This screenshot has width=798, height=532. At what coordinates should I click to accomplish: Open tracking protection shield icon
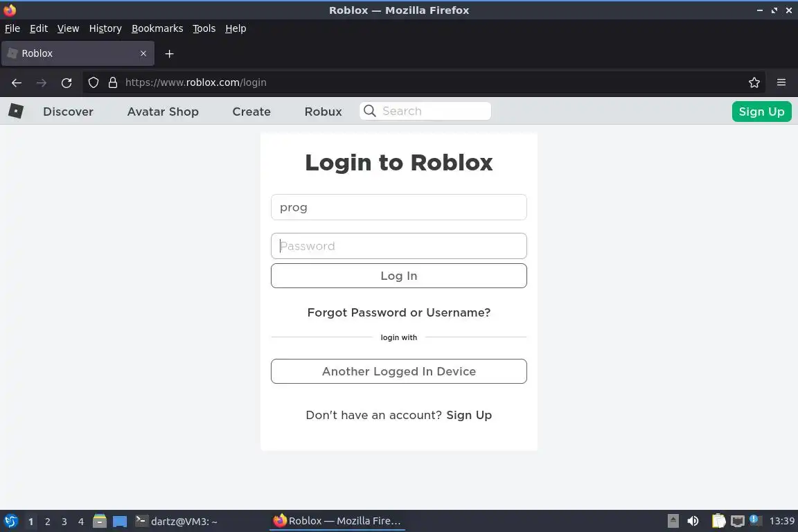(93, 82)
